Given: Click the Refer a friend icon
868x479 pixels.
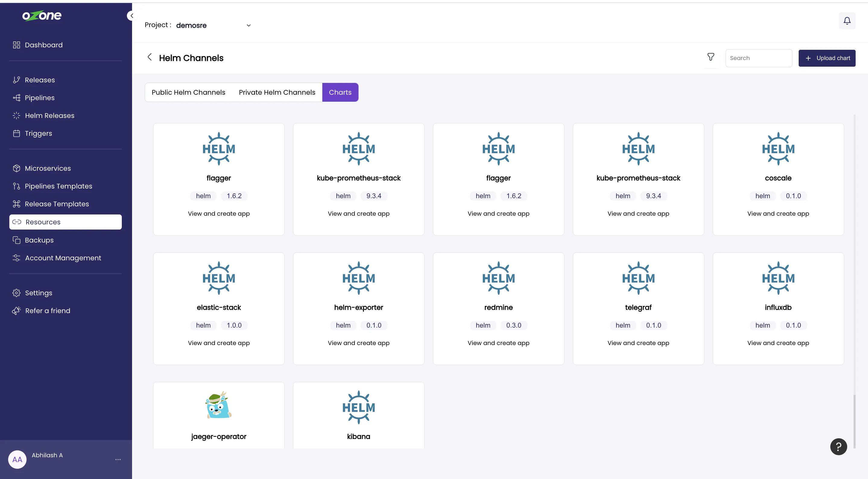Looking at the screenshot, I should tap(17, 311).
